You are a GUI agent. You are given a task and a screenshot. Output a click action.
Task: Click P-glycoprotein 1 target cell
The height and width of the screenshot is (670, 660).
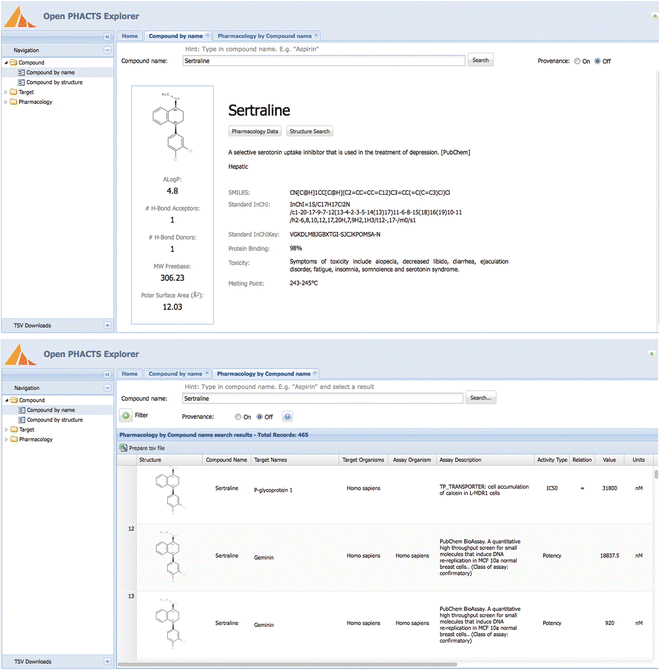tap(273, 490)
